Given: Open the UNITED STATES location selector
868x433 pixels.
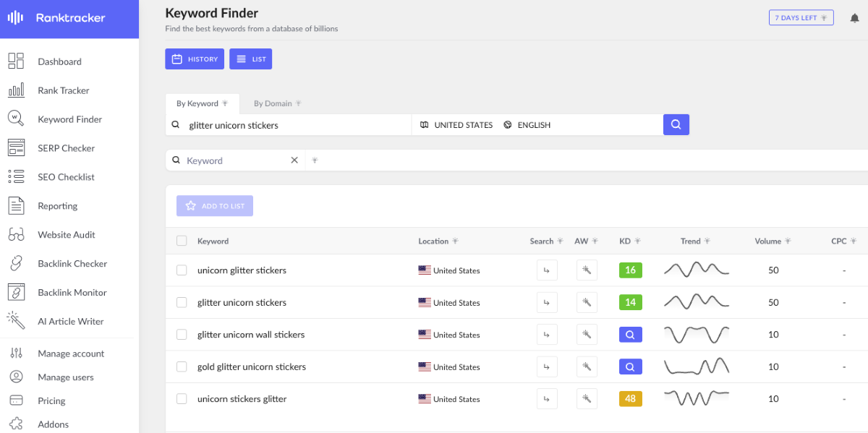Looking at the screenshot, I should coord(456,125).
